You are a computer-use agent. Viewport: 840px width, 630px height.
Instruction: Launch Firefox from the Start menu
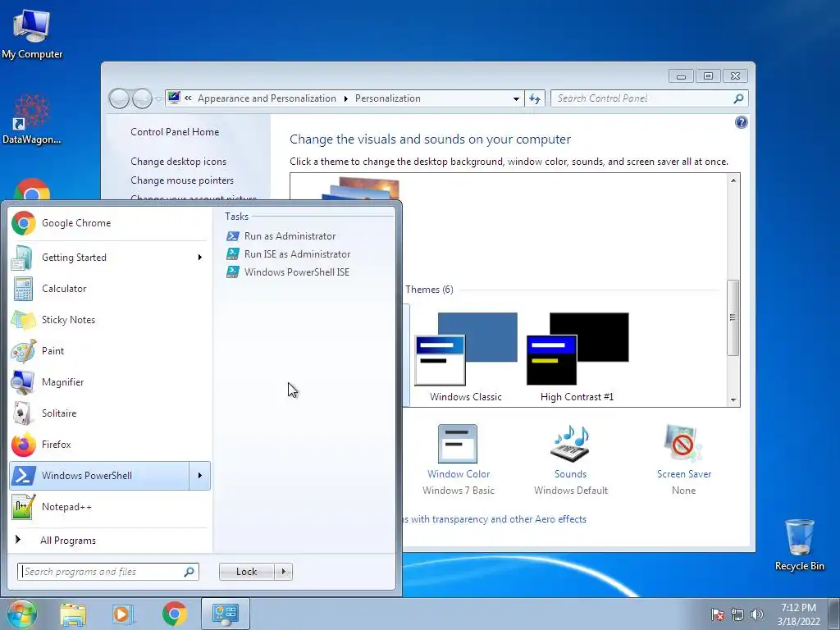(110, 444)
